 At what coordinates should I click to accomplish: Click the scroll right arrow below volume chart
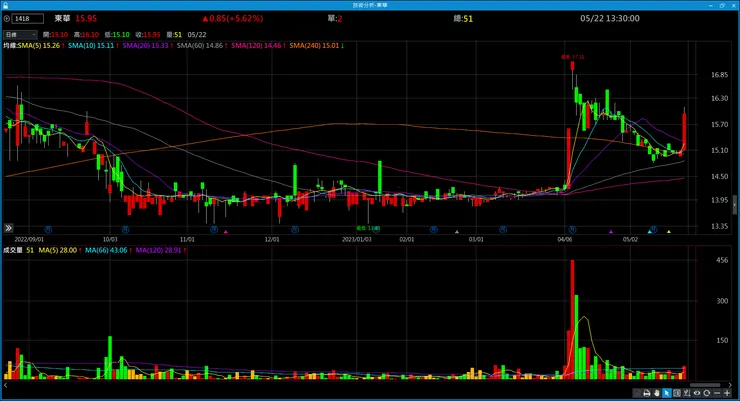click(730, 385)
